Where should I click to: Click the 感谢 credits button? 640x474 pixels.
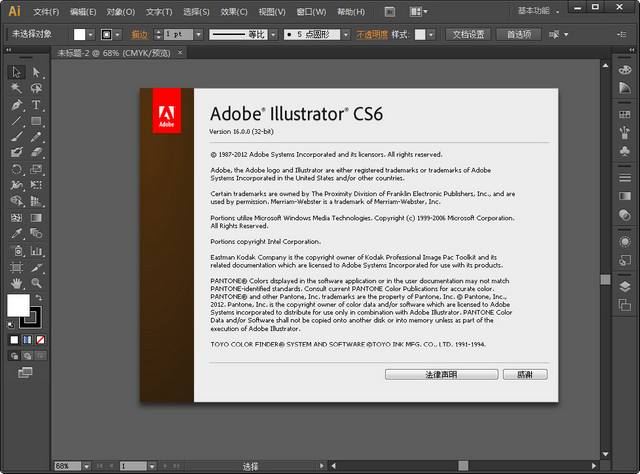pyautogui.click(x=525, y=374)
